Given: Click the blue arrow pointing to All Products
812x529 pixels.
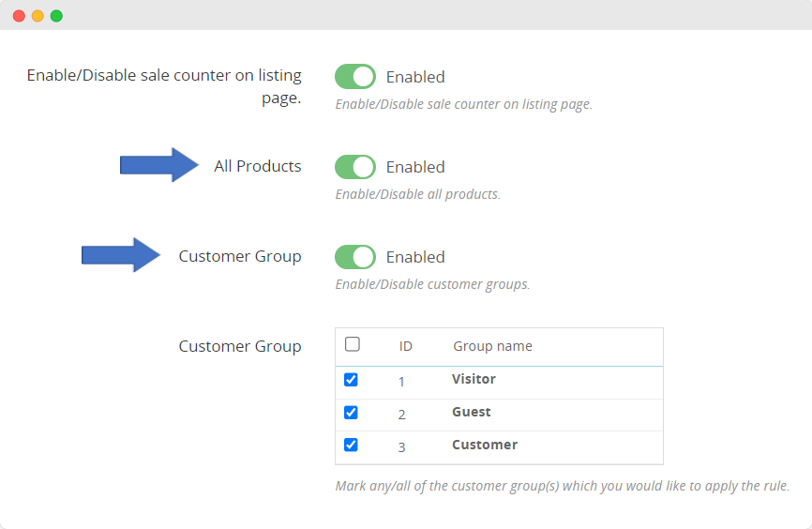Looking at the screenshot, I should point(159,166).
